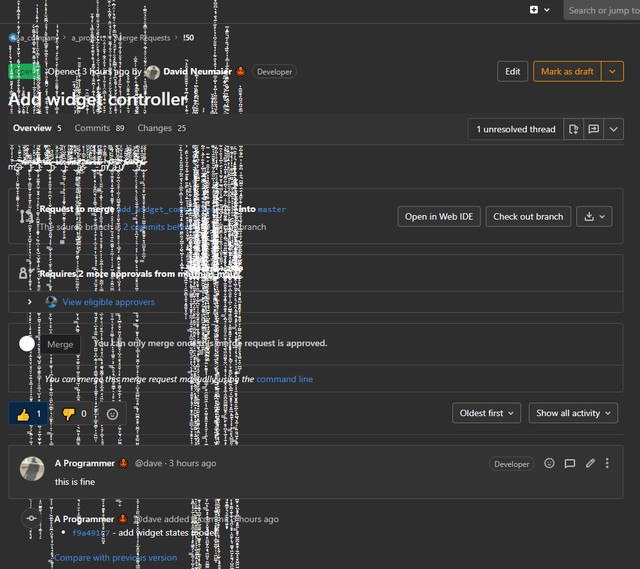Select the 'this is fine' comment text
The image size is (640, 569).
75,482
